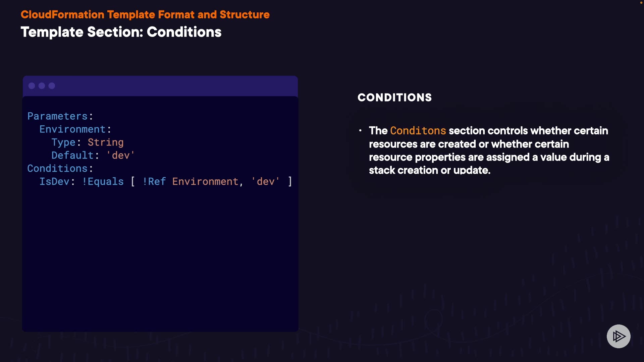Image resolution: width=644 pixels, height=362 pixels.
Task: Click the 'CONDITIONS' heading on the right
Action: [394, 98]
